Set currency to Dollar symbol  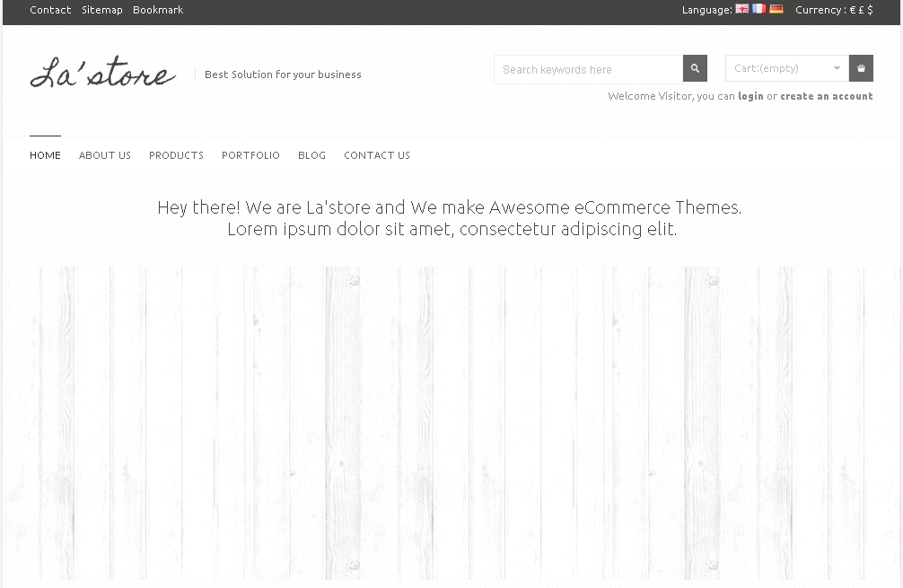coord(870,10)
